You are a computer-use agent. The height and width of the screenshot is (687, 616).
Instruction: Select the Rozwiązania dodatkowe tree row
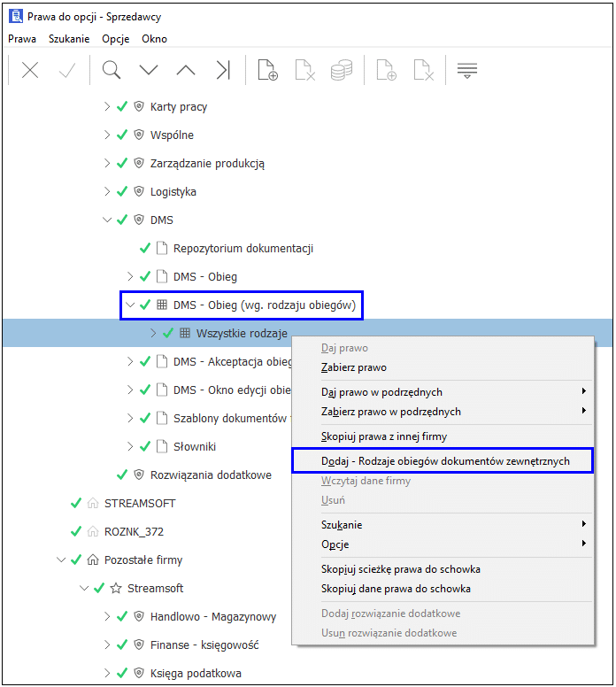coord(211,475)
